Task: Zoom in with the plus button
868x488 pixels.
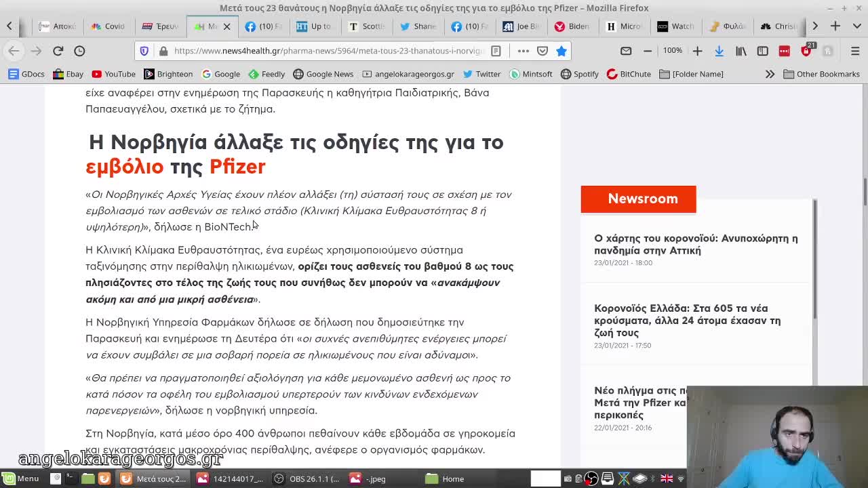Action: click(697, 51)
